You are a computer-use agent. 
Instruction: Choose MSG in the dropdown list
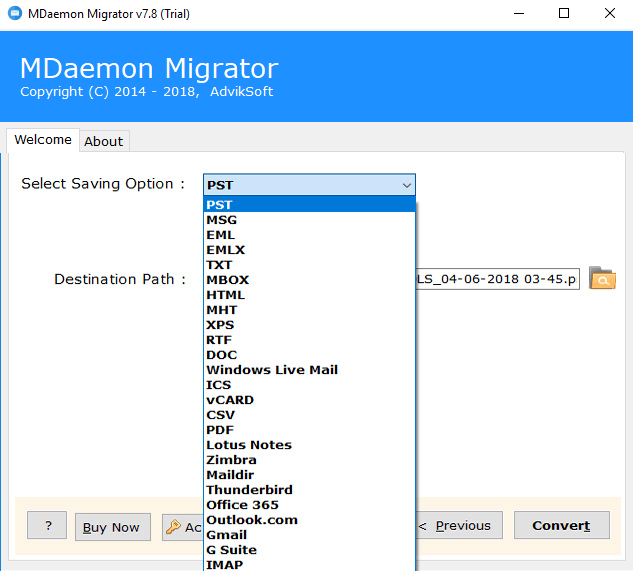point(309,220)
